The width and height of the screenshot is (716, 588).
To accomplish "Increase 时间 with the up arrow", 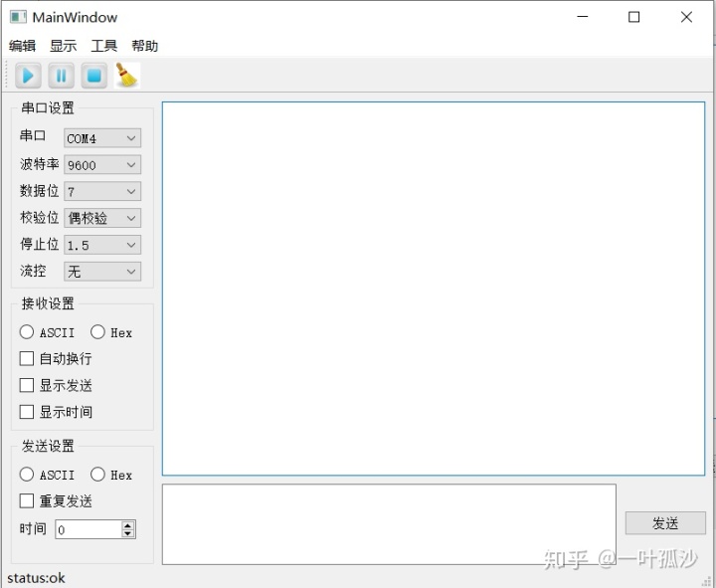I will (128, 525).
